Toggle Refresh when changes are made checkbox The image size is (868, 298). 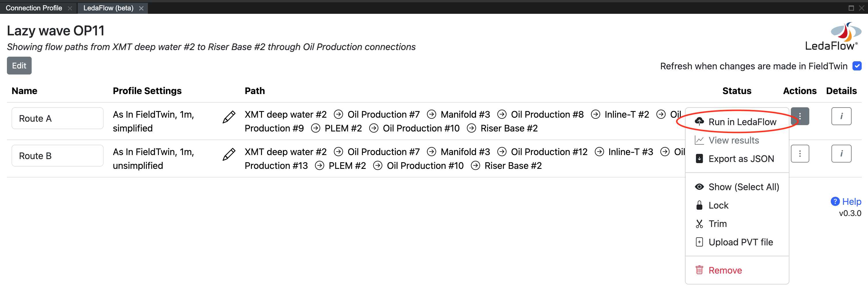click(857, 66)
